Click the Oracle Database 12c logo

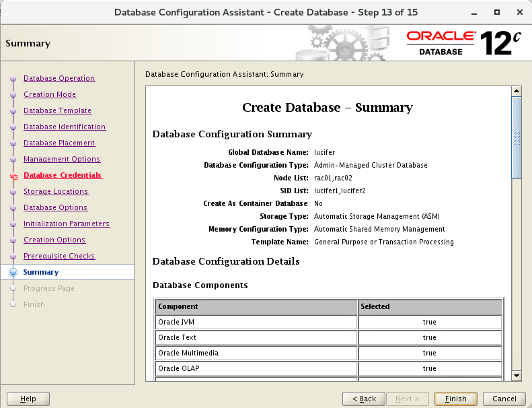[x=463, y=43]
